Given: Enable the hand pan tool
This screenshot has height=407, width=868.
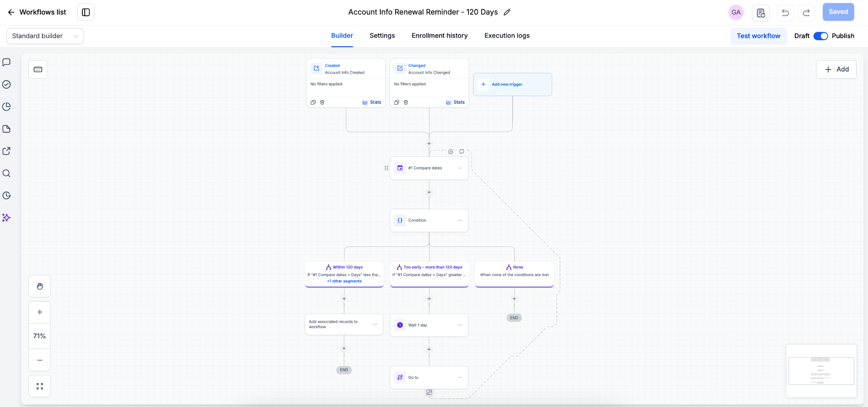Looking at the screenshot, I should pos(40,286).
